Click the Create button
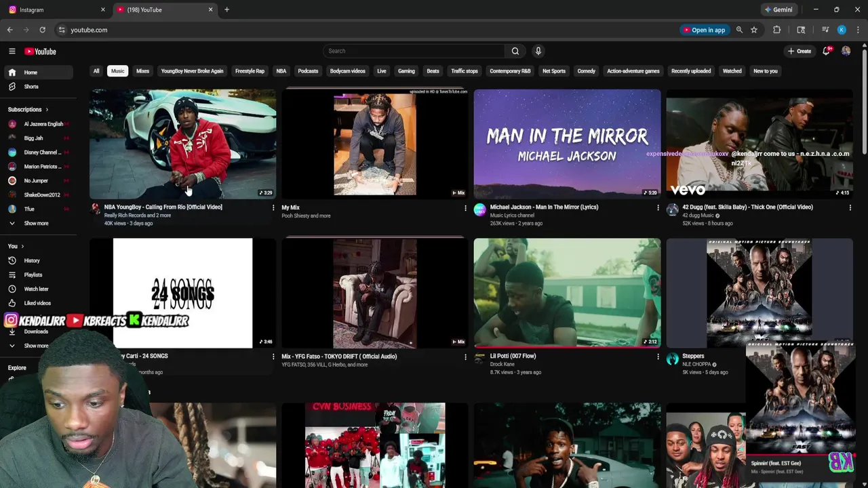The image size is (868, 488). coord(800,52)
